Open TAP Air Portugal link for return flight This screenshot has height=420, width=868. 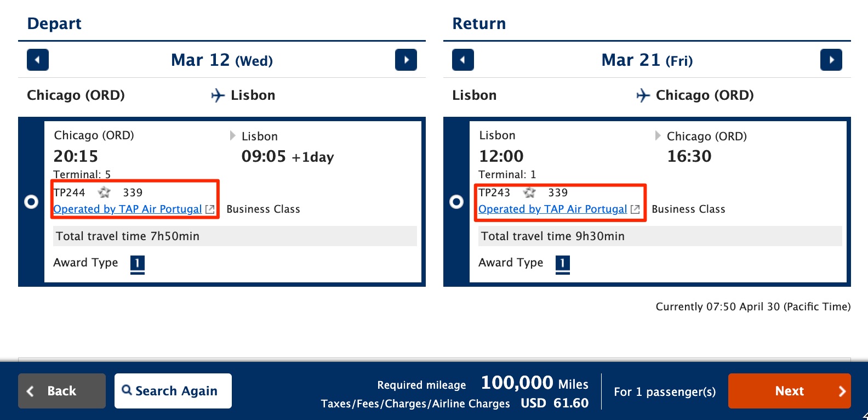(552, 209)
